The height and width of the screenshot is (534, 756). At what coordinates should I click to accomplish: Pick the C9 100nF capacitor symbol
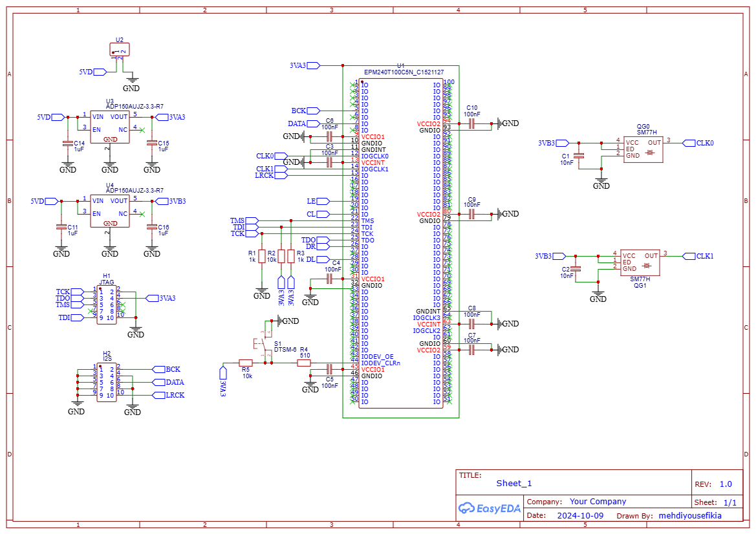pyautogui.click(x=472, y=214)
